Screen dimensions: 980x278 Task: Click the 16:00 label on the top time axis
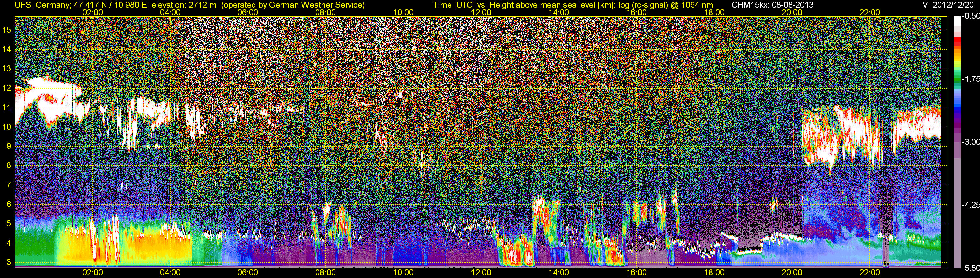tap(636, 12)
